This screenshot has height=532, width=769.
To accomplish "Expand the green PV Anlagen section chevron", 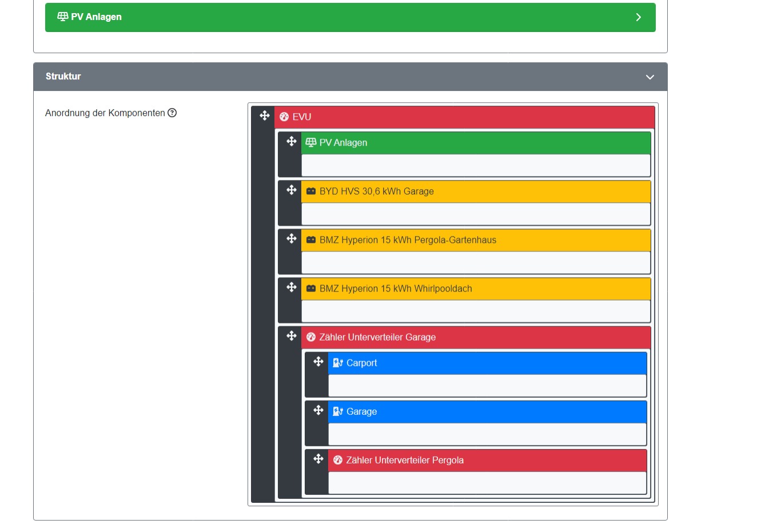I will pos(638,17).
